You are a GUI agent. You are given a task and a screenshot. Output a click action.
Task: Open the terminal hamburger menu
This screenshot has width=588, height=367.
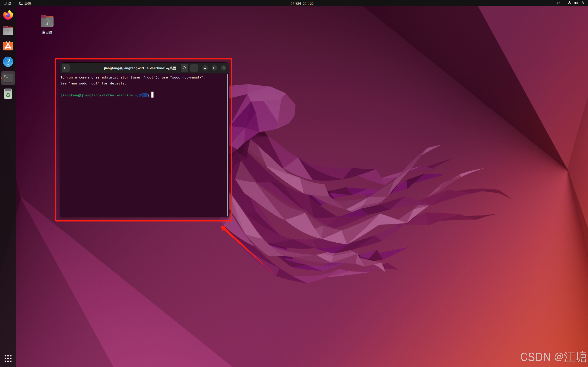click(x=194, y=68)
